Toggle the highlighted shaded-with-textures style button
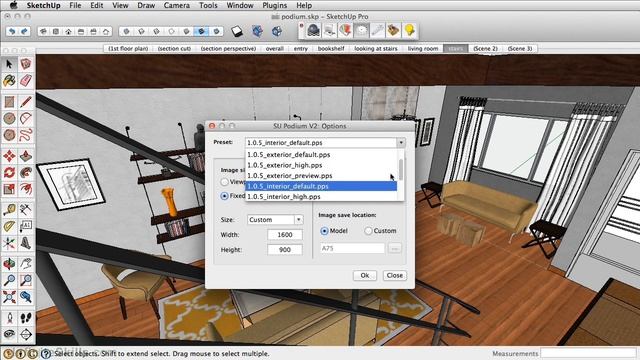640x360 pixels. (201, 31)
